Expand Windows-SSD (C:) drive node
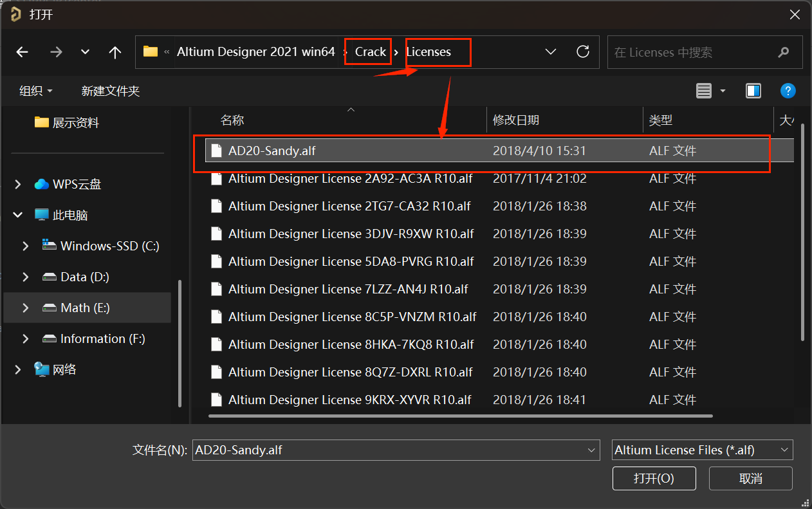 pos(26,246)
